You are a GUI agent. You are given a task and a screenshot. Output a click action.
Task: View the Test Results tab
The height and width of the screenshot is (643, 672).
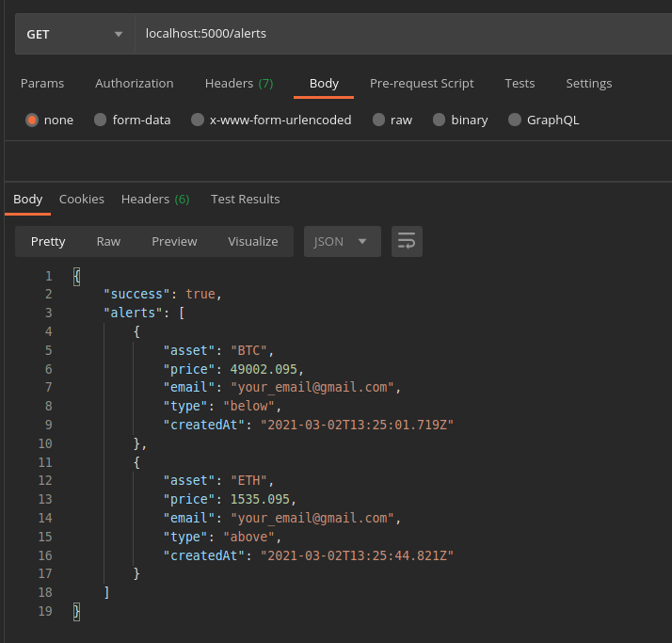[245, 200]
